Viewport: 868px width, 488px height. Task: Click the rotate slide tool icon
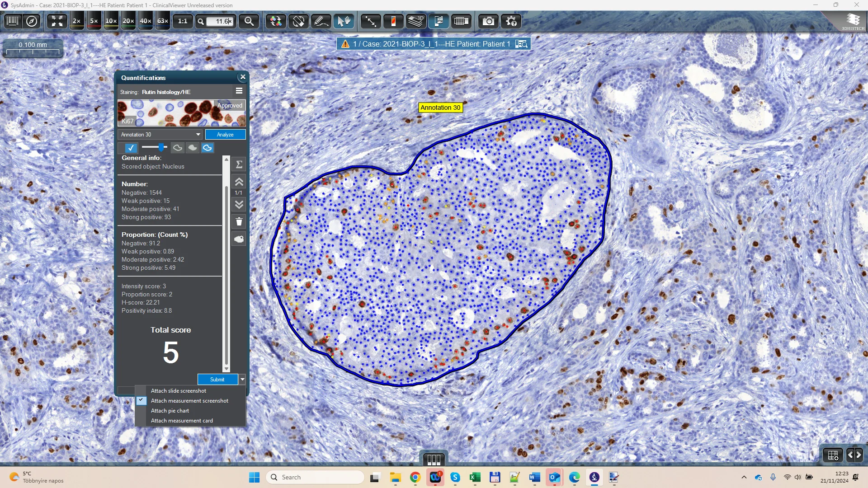pyautogui.click(x=298, y=21)
